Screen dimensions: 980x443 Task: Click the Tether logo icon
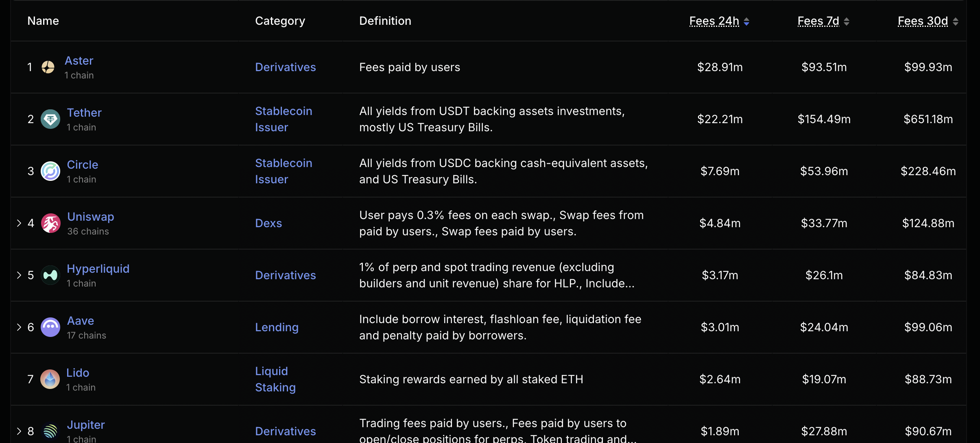pos(50,119)
